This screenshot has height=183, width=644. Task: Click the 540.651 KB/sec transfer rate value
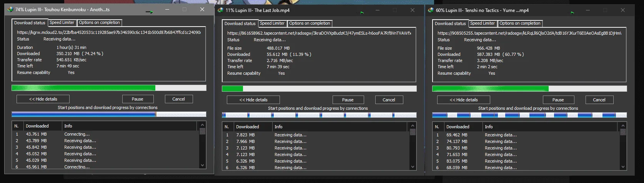(72, 60)
